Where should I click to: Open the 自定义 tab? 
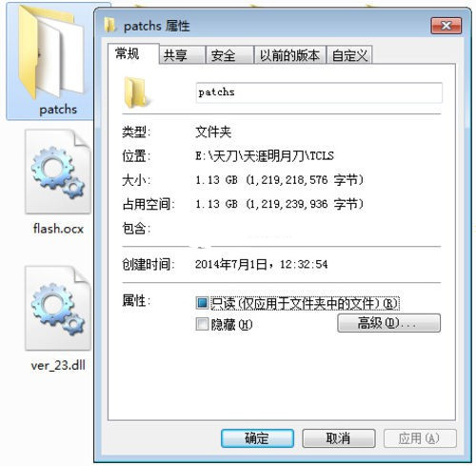click(x=349, y=55)
